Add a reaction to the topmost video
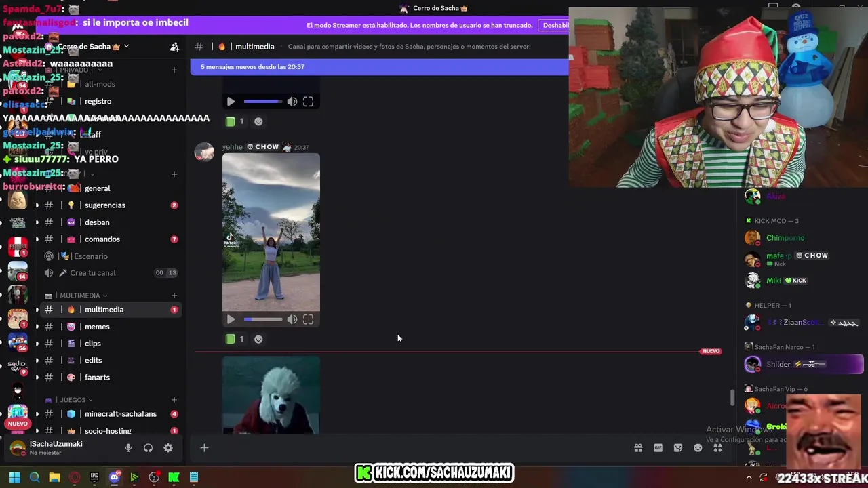868x488 pixels. point(258,121)
